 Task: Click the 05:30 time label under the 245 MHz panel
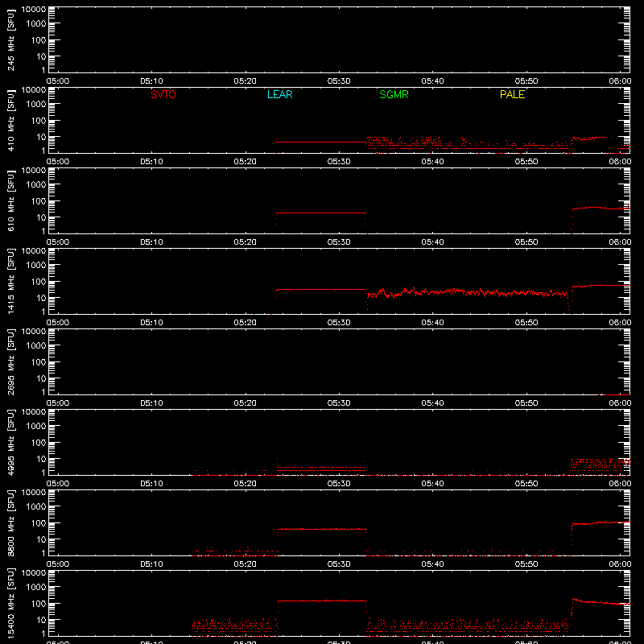[x=339, y=81]
